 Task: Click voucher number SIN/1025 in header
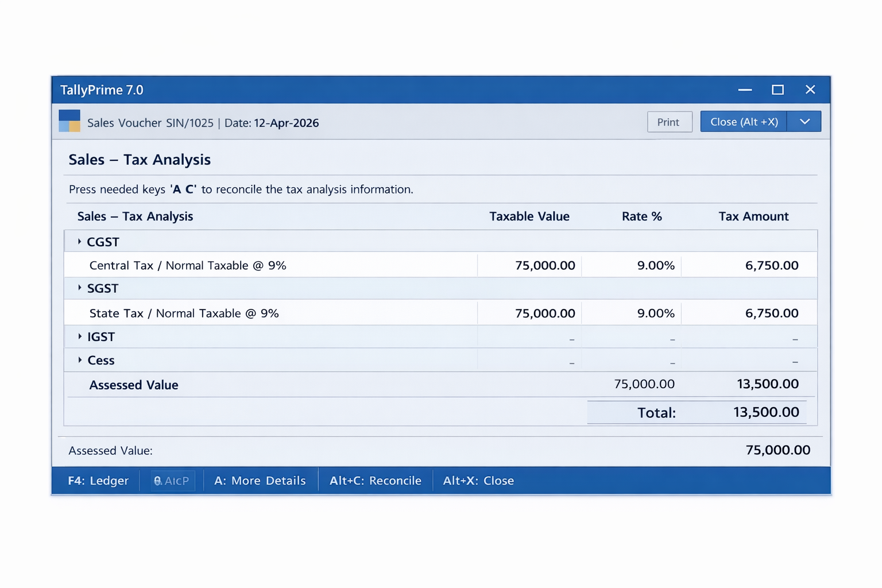click(190, 123)
